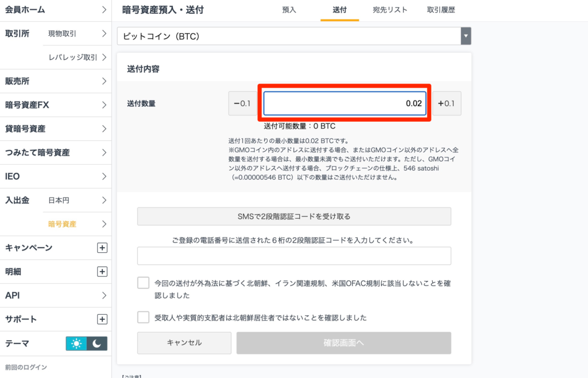588x378 pixels.
Task: Decrease send amount with the −0.1 stepper
Action: click(242, 103)
